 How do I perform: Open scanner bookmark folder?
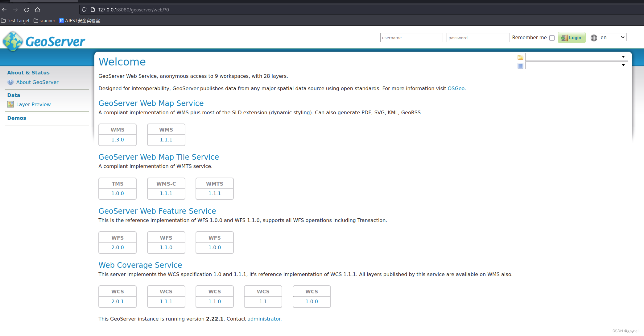pos(44,21)
